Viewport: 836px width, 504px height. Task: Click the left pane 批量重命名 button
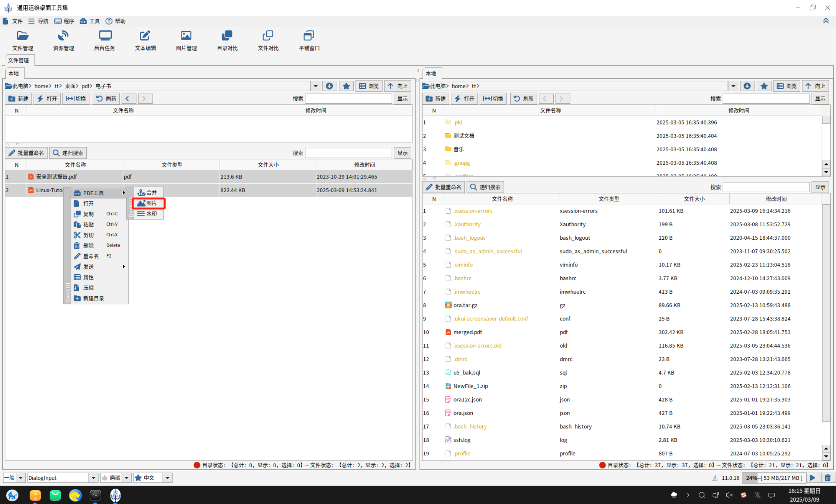click(26, 153)
